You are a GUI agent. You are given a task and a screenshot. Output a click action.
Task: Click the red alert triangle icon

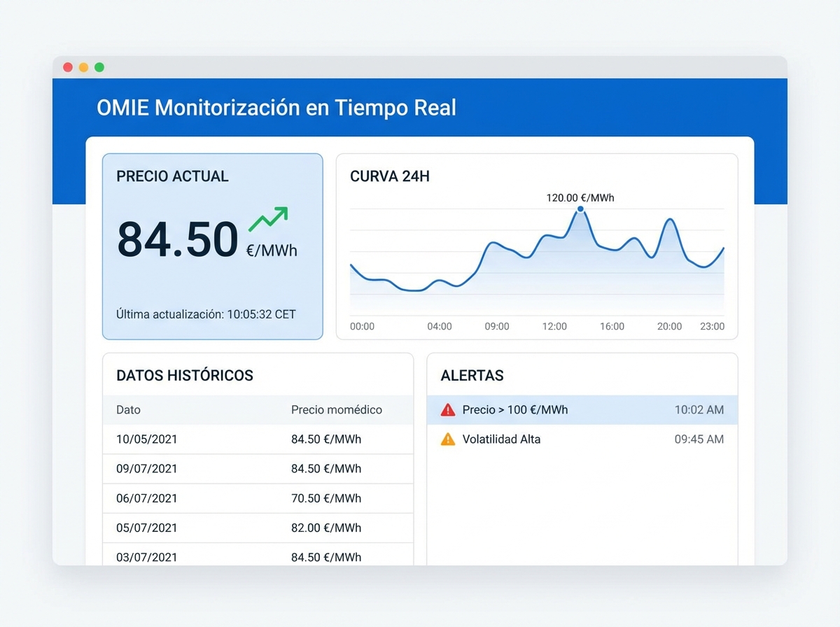(447, 410)
